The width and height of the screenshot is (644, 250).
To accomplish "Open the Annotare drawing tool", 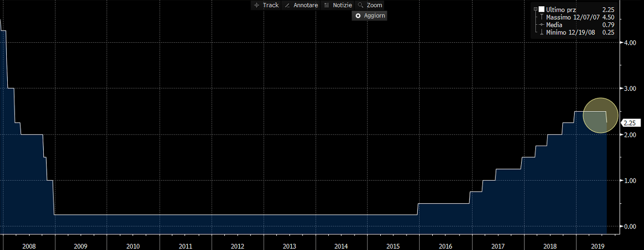I will click(x=300, y=5).
